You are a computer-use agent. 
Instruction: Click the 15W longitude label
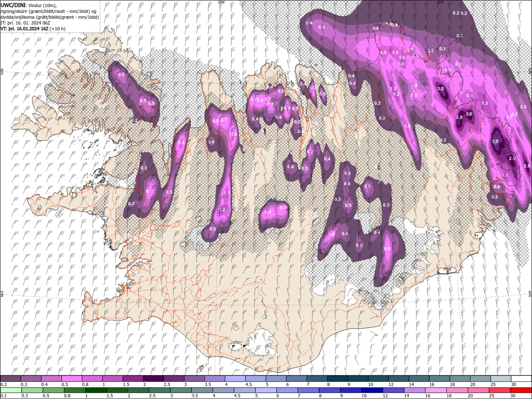(x=440, y=2)
